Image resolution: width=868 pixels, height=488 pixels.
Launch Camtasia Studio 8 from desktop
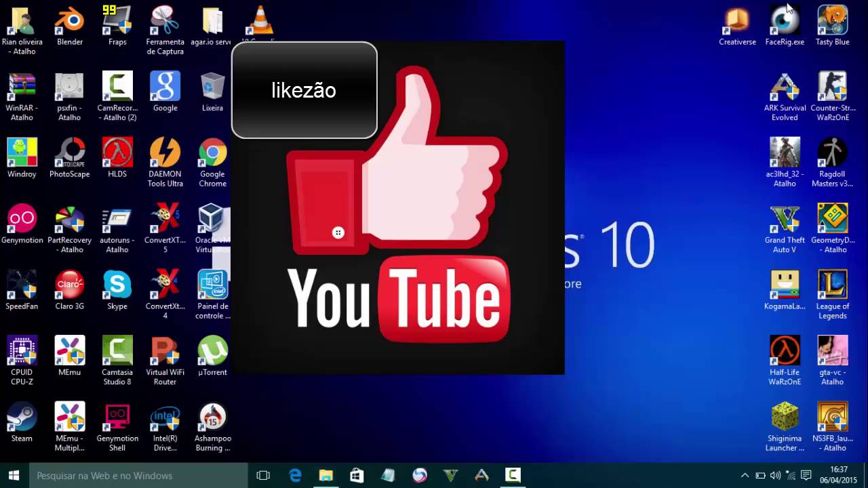(117, 361)
